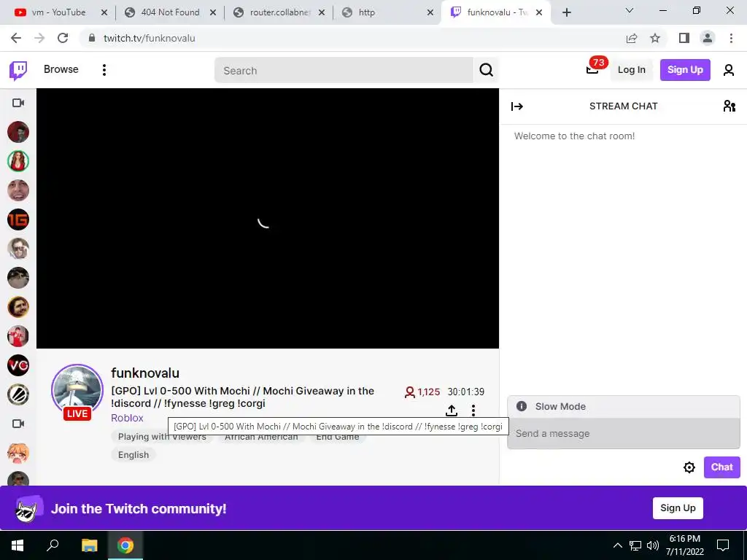747x560 pixels.
Task: Click the twitch.tv/funknovalu address bar
Action: pos(149,38)
